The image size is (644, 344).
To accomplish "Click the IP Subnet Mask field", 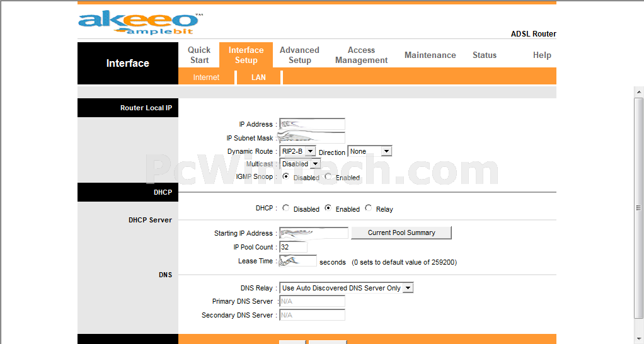I will [312, 137].
